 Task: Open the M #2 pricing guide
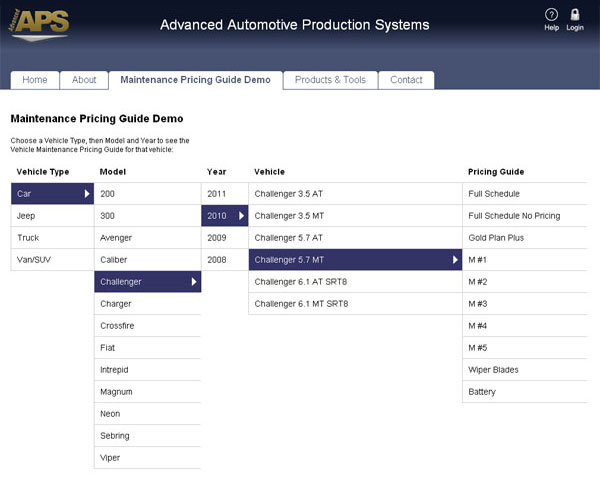coord(525,282)
